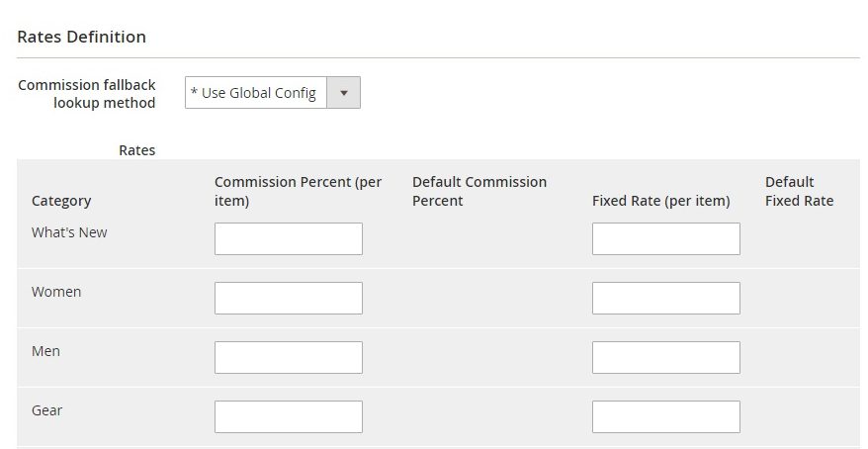Activate Gear Commission Percent field
Screen dimensions: 868x449
(x=289, y=416)
